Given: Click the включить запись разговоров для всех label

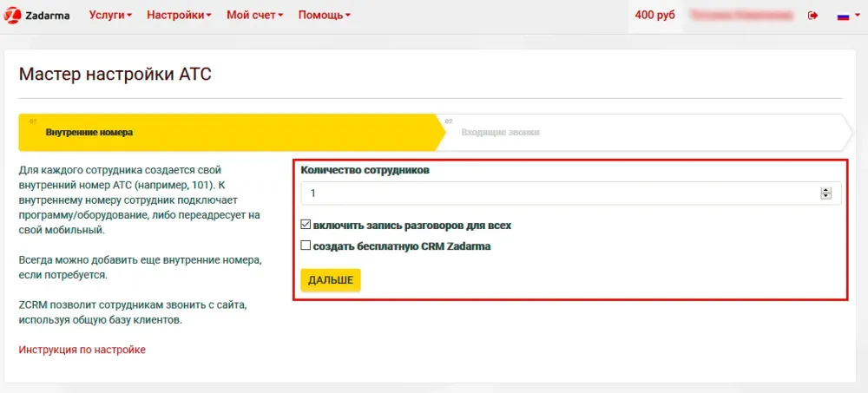Looking at the screenshot, I should click(x=411, y=226).
